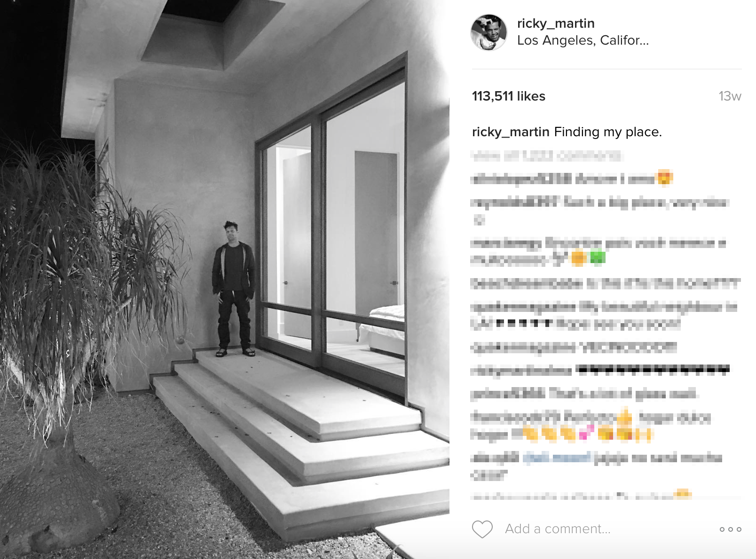Open ricky_martin's profile picture avatar
The image size is (756, 559).
coord(489,32)
